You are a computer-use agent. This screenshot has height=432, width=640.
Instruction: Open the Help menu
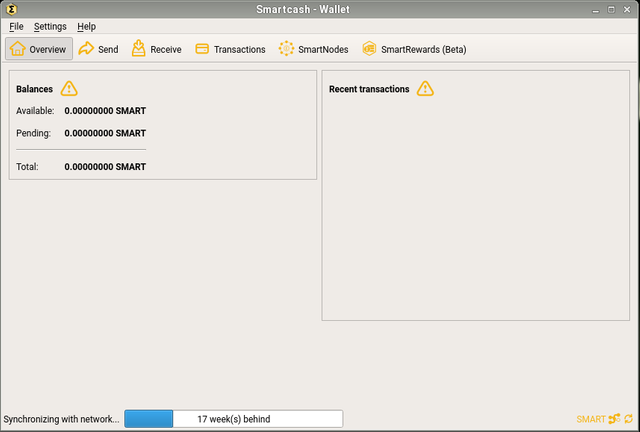(87, 27)
